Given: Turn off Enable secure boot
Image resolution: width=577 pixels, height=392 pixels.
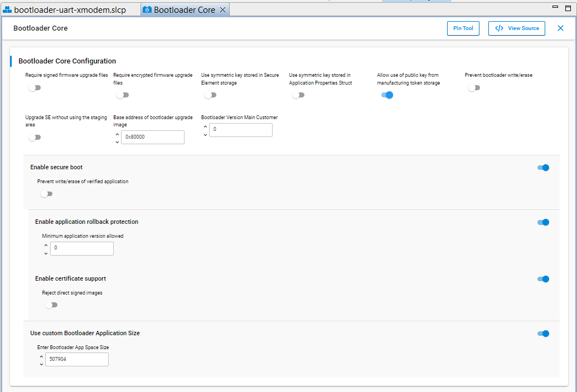Looking at the screenshot, I should (542, 167).
